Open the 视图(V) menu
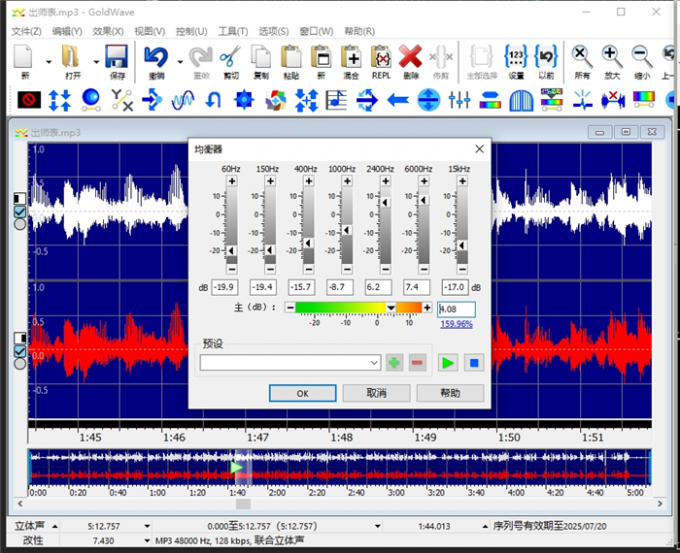This screenshot has height=553, width=680. pos(150,31)
